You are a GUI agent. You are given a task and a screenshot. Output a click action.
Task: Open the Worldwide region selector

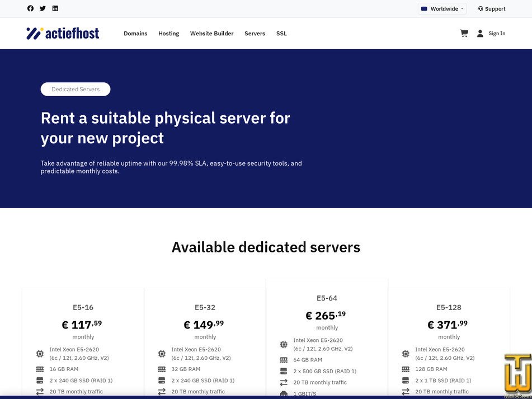[442, 8]
